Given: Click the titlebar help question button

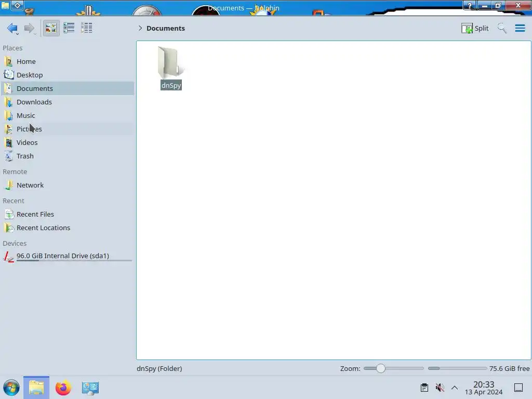Looking at the screenshot, I should pyautogui.click(x=470, y=5).
